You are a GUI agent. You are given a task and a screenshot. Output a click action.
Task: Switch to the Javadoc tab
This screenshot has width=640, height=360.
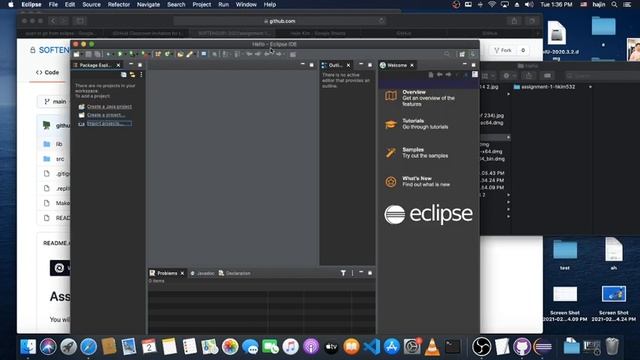click(x=202, y=273)
